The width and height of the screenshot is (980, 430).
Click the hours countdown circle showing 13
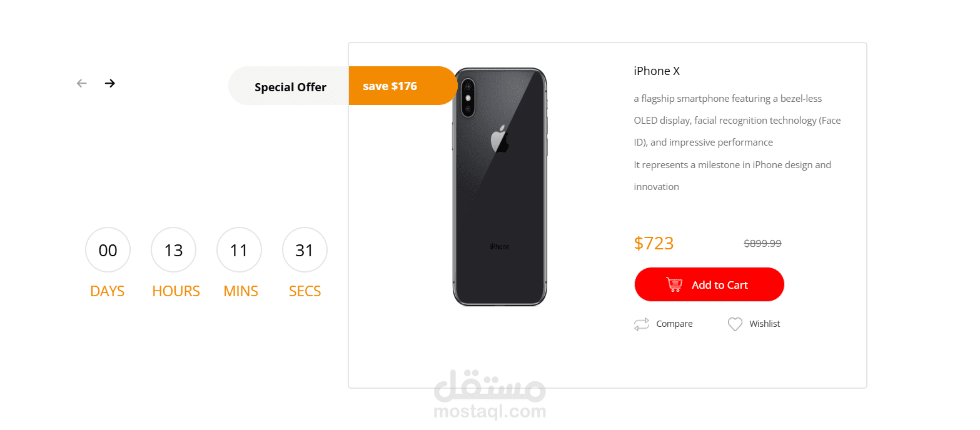pos(173,250)
